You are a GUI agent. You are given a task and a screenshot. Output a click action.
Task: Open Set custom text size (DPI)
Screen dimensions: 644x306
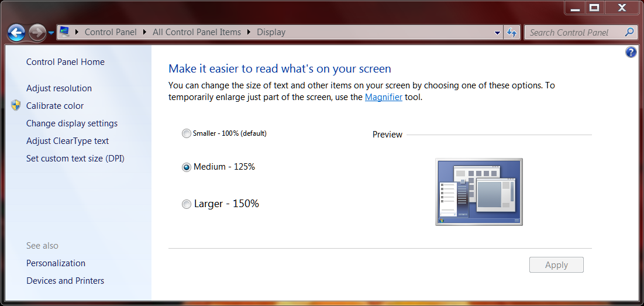[75, 159]
